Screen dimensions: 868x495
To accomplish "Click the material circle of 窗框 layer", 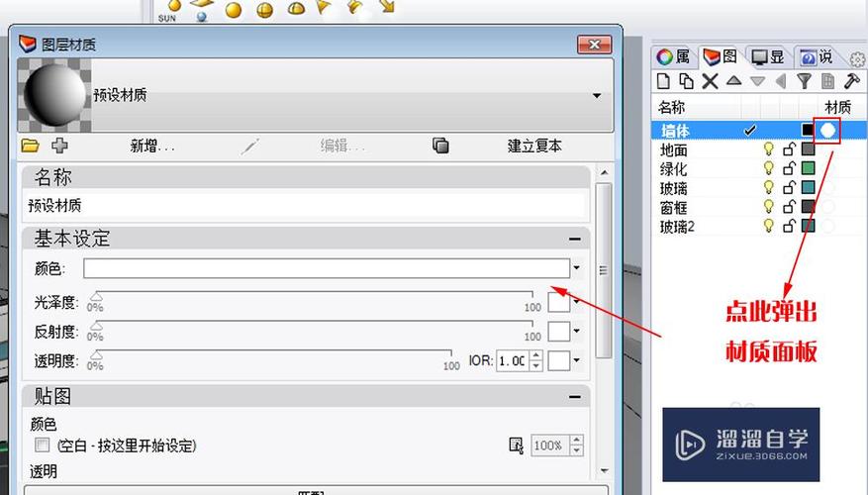I will (827, 207).
